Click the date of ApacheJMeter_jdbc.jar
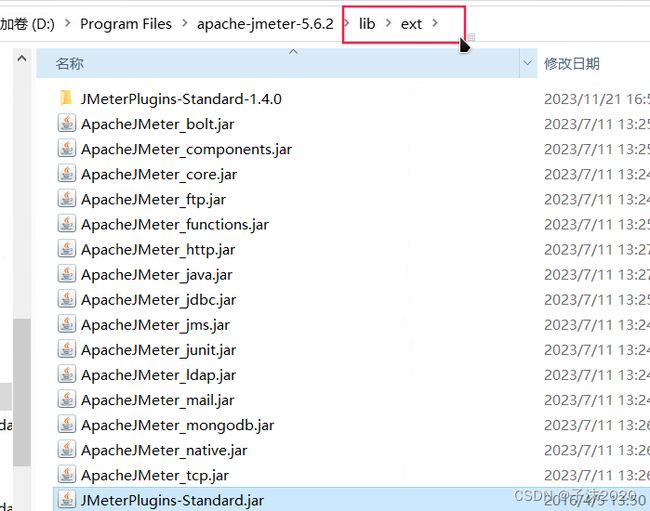The height and width of the screenshot is (511, 650). [597, 300]
